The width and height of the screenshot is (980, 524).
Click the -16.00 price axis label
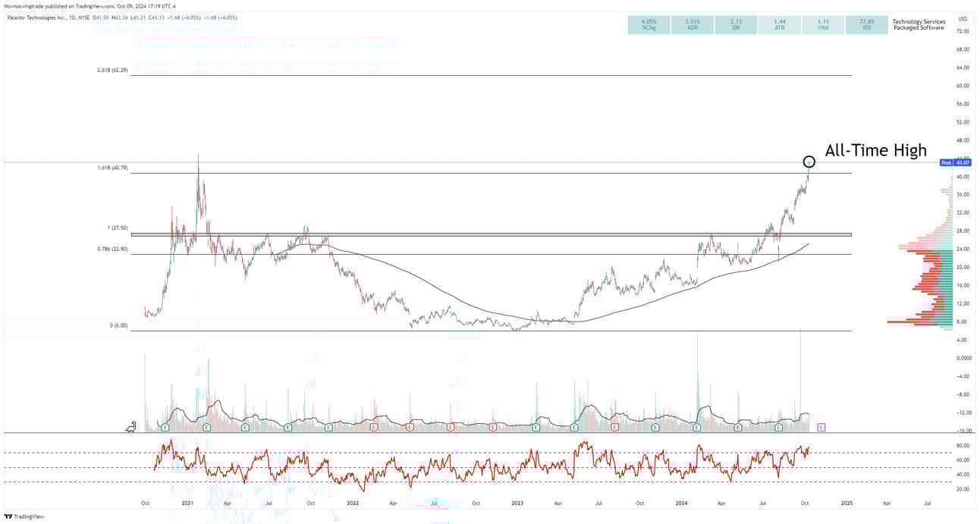point(963,431)
